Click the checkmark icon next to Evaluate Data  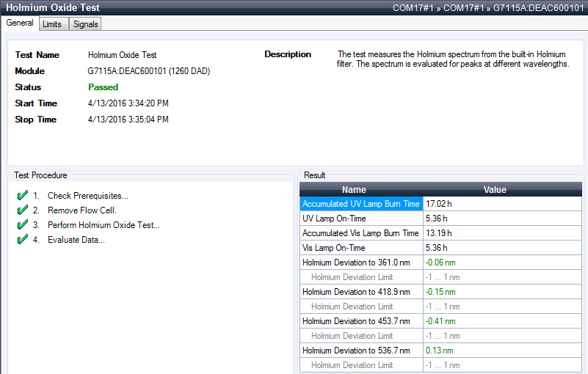pos(22,240)
